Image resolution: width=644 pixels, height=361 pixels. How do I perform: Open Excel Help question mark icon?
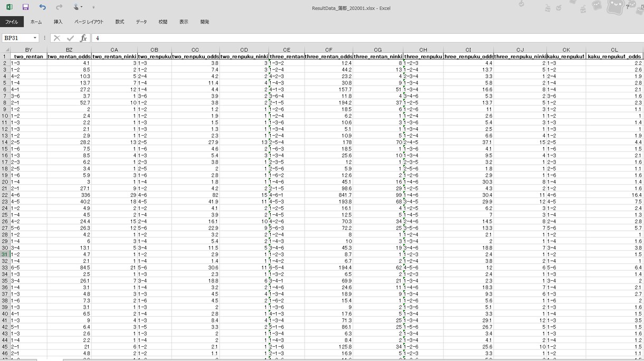(627, 7)
